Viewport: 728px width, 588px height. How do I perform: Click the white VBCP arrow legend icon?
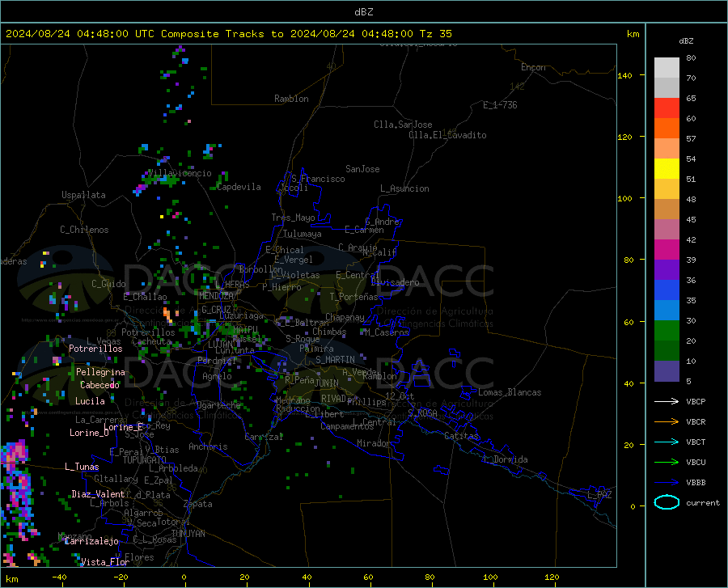click(667, 401)
